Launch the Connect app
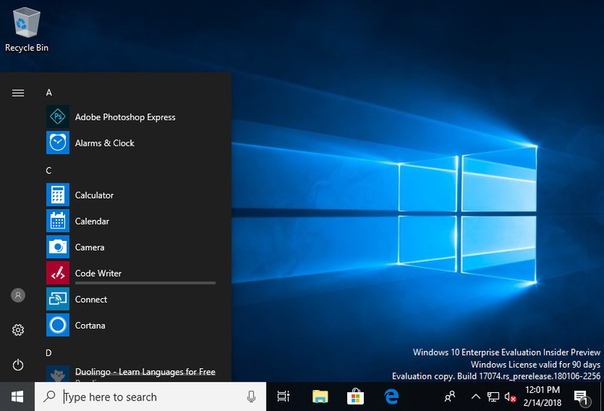Viewport: 604px width, 411px height. pos(90,299)
